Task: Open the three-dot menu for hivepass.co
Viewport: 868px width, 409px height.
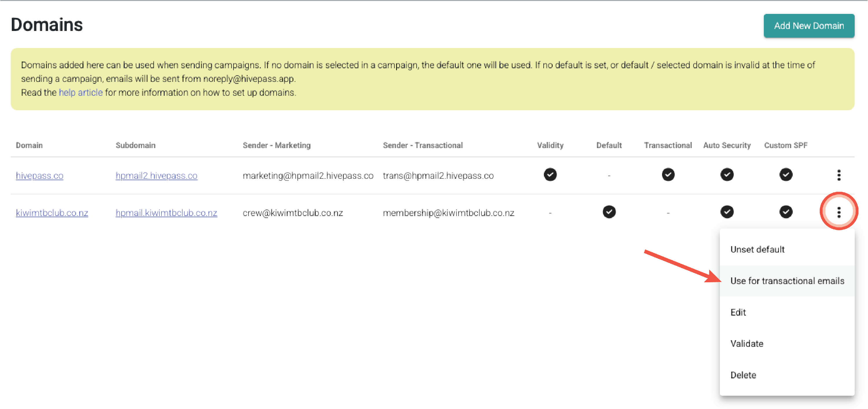Action: [839, 175]
